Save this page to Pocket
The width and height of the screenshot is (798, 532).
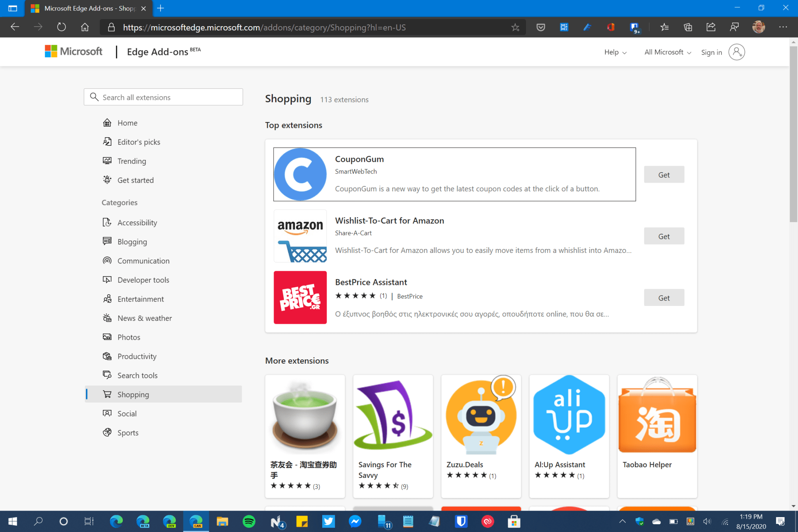click(x=540, y=27)
